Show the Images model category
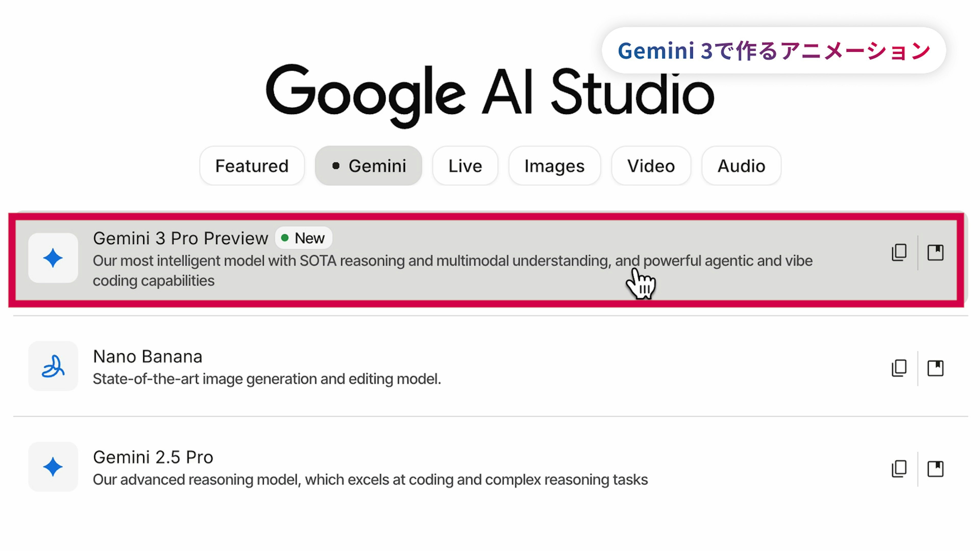Screen dimensions: 980x551 click(554, 166)
